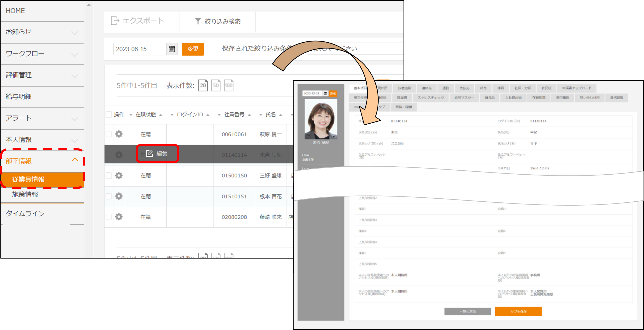Check the row for 萩原 貫一
The height and width of the screenshot is (330, 644).
[x=109, y=134]
